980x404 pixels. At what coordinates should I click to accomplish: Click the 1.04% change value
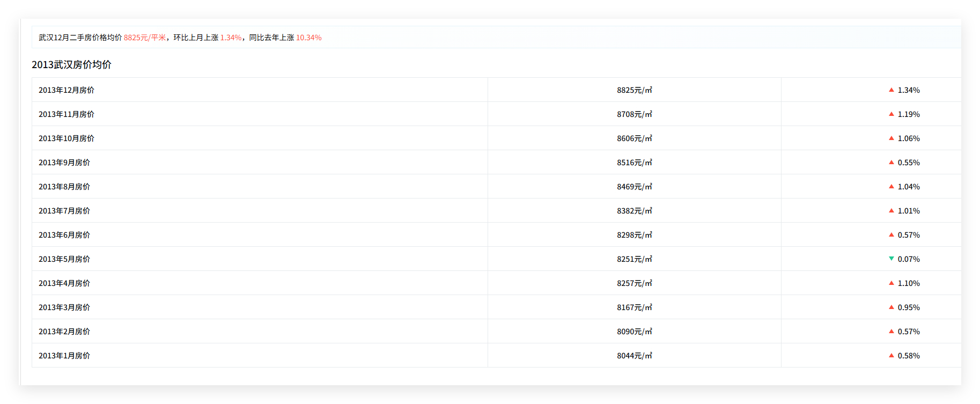pos(909,187)
